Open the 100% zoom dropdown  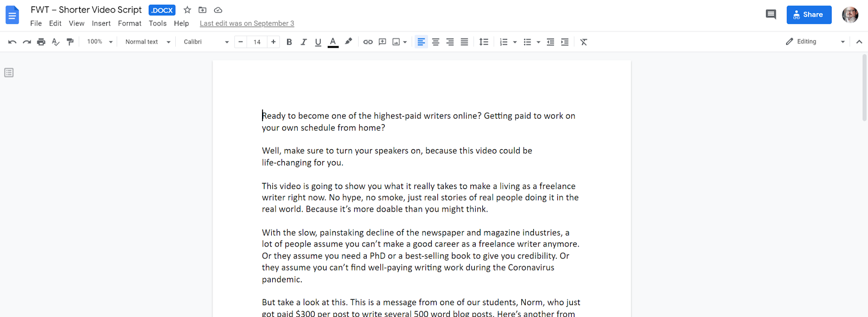(100, 42)
